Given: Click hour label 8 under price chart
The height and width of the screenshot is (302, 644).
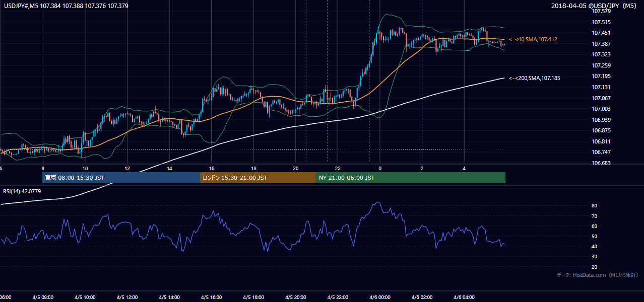Looking at the screenshot, I should (x=43, y=169).
